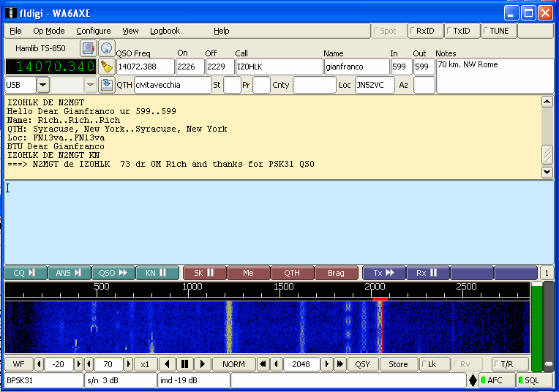The height and width of the screenshot is (392, 559).
Task: Click the receive text scrollbar thumb
Action: pyautogui.click(x=547, y=154)
